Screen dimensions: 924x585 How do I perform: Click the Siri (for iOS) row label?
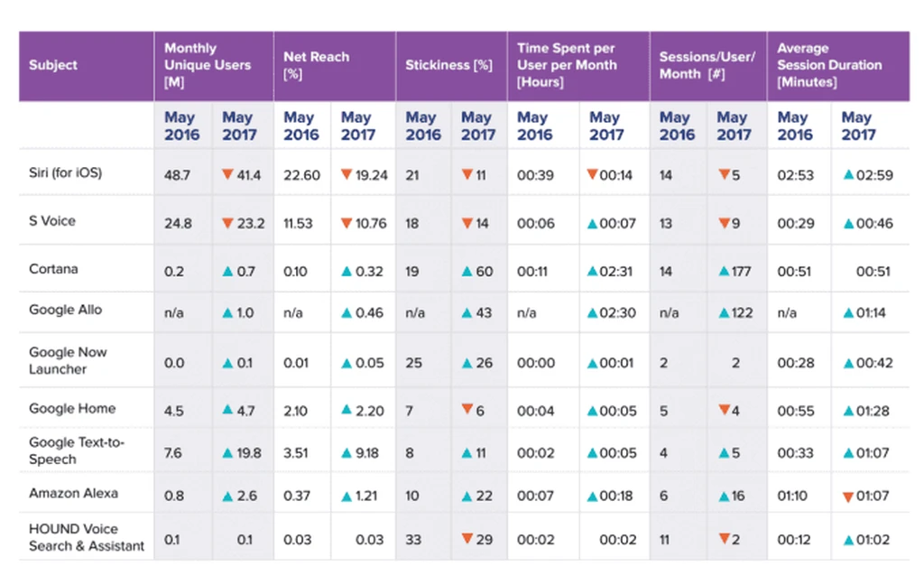pyautogui.click(x=65, y=172)
